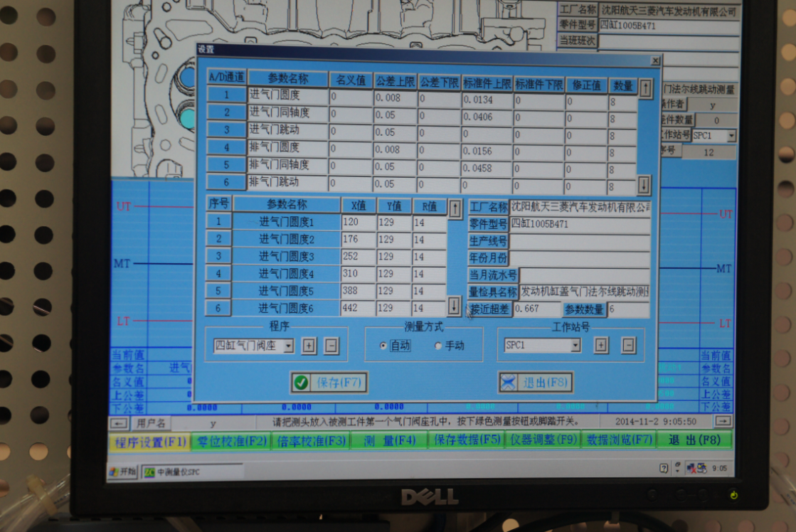
Task: Click the 退出(F8) button in dialog
Action: [536, 382]
